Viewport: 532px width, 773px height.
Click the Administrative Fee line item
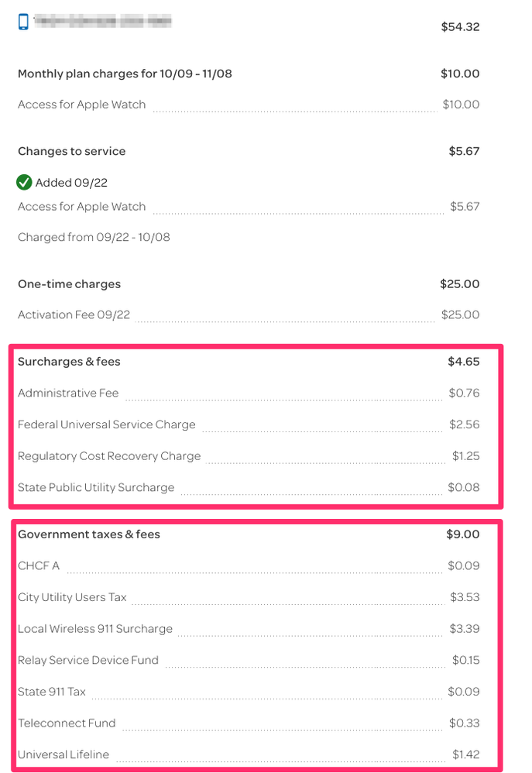pos(68,393)
